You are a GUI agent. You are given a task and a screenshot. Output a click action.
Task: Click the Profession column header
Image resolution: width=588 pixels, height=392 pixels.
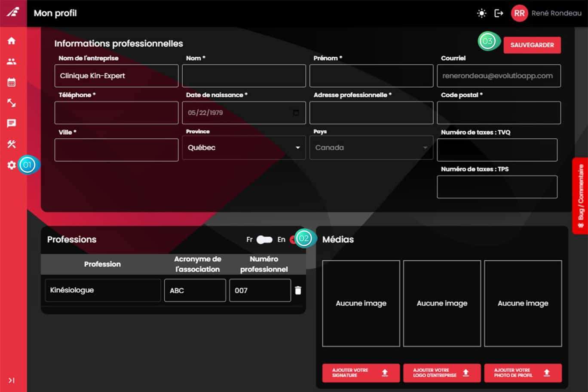point(102,264)
